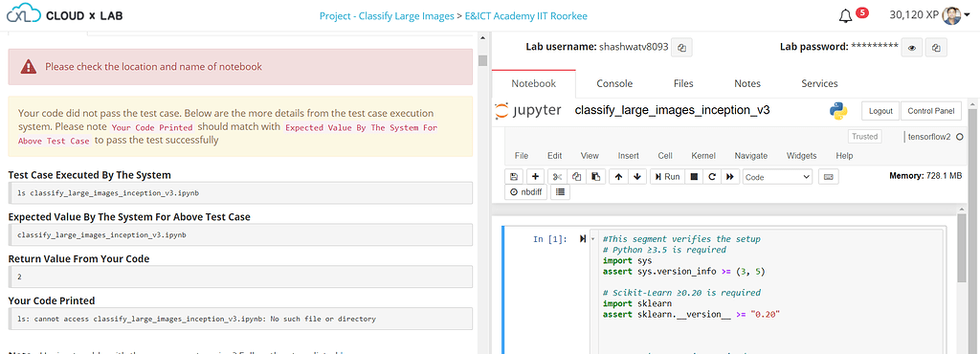The height and width of the screenshot is (354, 980).
Task: Open the E&ICT Academy IIT Roorkee link
Action: click(526, 16)
